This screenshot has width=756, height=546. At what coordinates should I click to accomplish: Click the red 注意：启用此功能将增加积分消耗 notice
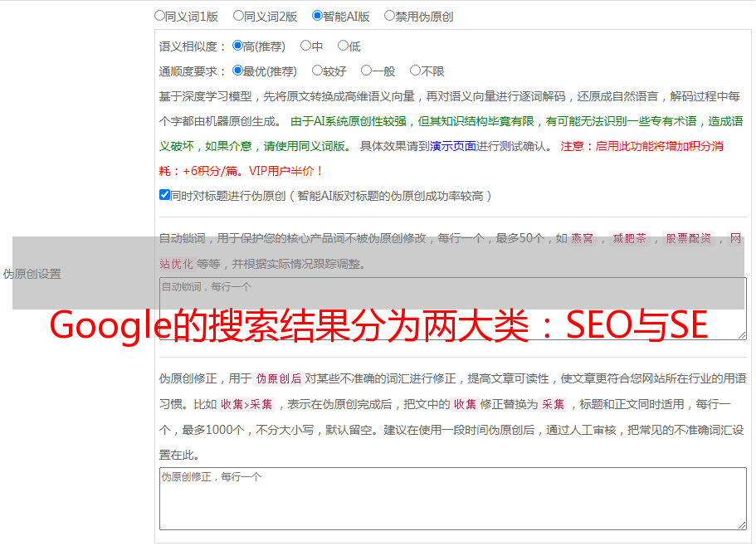[x=641, y=146]
